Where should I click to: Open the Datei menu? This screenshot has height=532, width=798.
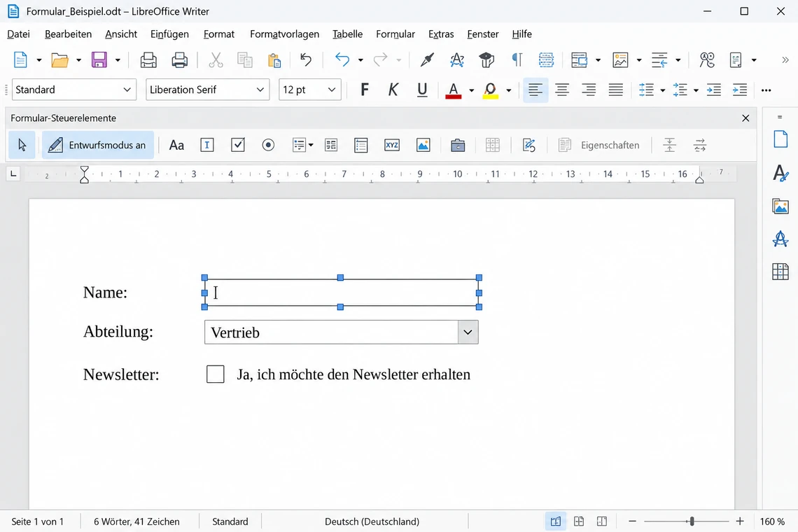tap(18, 34)
